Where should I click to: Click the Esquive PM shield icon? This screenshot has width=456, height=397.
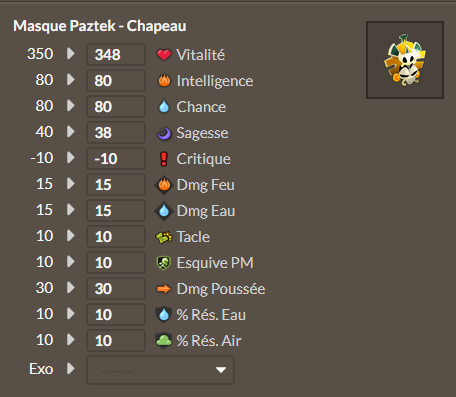click(x=164, y=263)
